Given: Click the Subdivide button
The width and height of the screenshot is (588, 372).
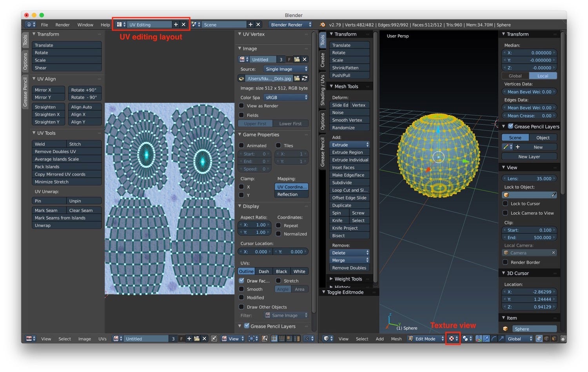Looking at the screenshot, I should [x=350, y=183].
